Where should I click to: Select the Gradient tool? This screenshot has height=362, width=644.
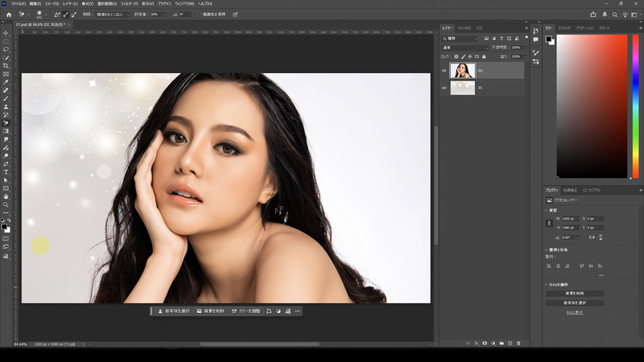coord(6,131)
